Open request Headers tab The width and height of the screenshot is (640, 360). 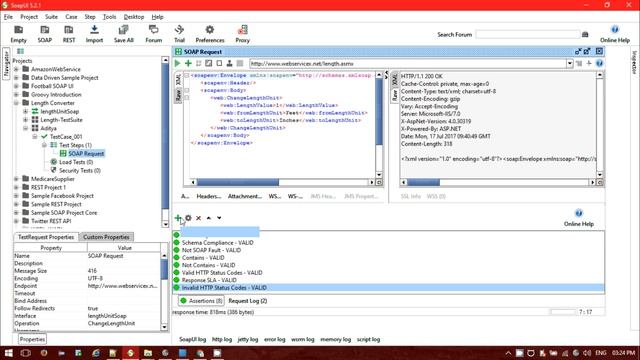click(209, 196)
